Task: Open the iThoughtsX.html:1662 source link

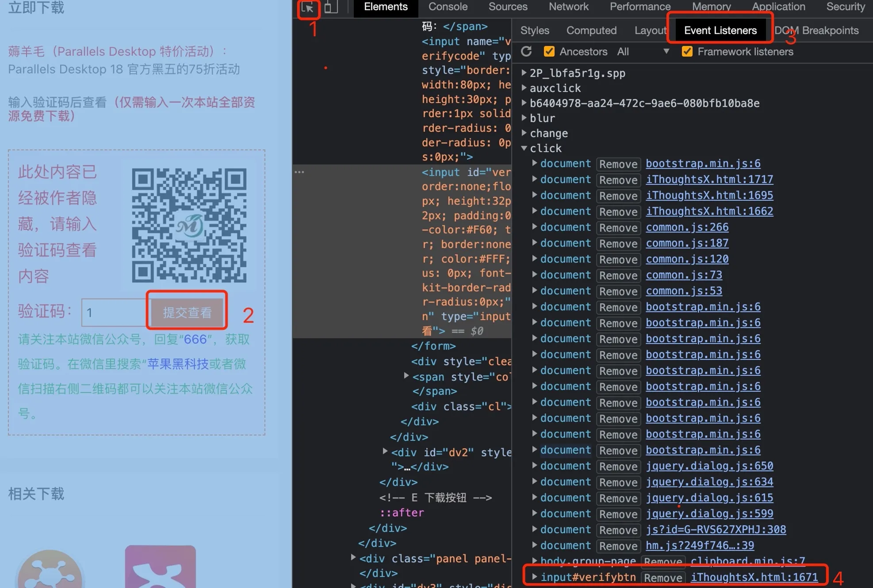Action: (709, 211)
